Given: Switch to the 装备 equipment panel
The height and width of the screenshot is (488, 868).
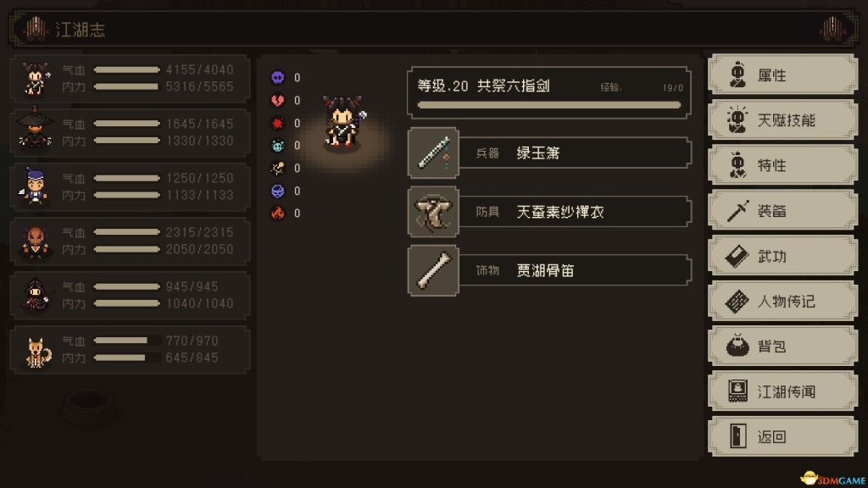Looking at the screenshot, I should [x=782, y=211].
